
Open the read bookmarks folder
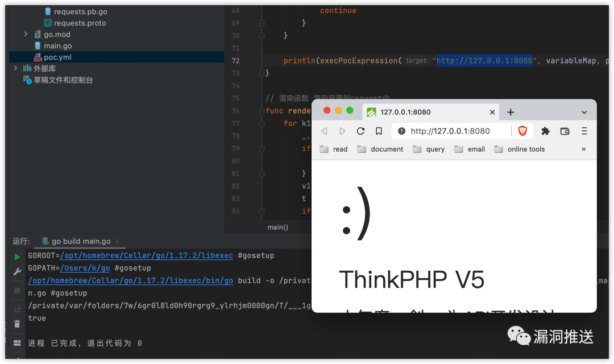(x=334, y=149)
